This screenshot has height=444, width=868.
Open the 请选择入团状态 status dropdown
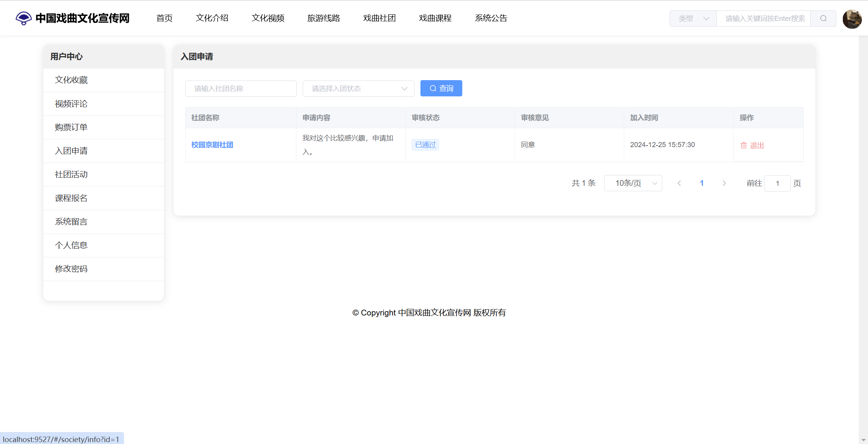coord(358,89)
